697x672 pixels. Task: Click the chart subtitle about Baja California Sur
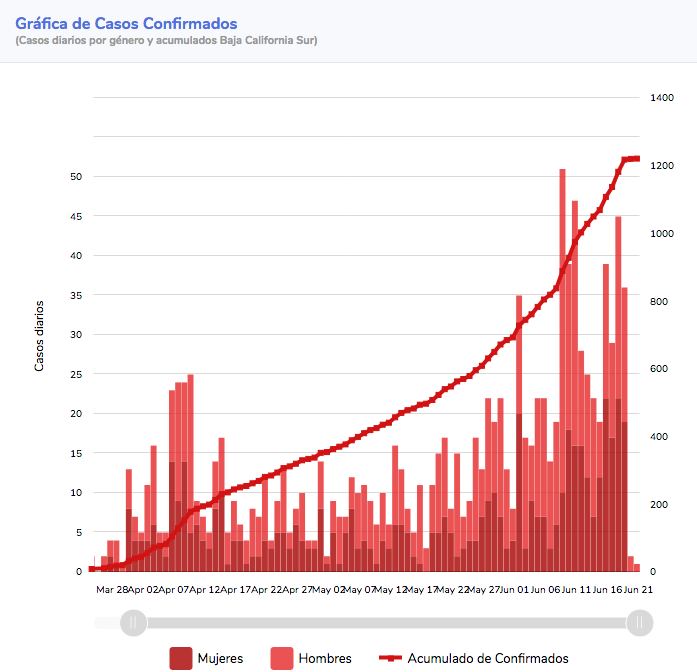tap(166, 40)
